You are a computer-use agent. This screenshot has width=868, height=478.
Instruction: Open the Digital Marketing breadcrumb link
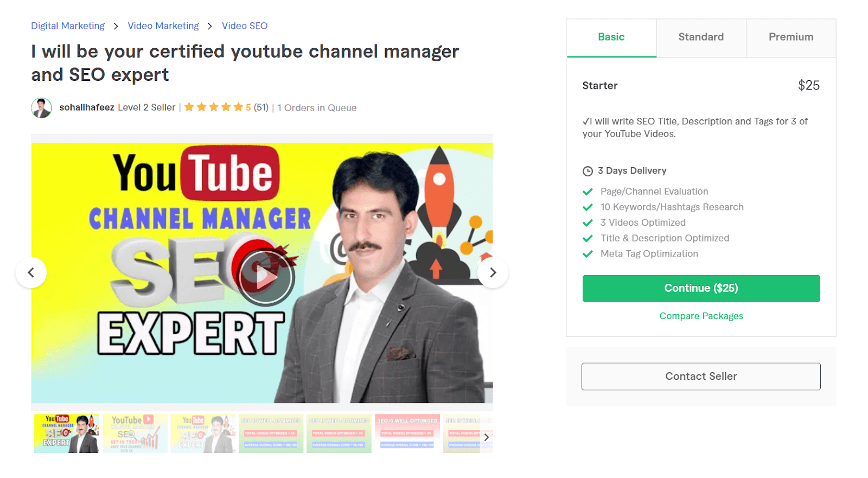68,26
